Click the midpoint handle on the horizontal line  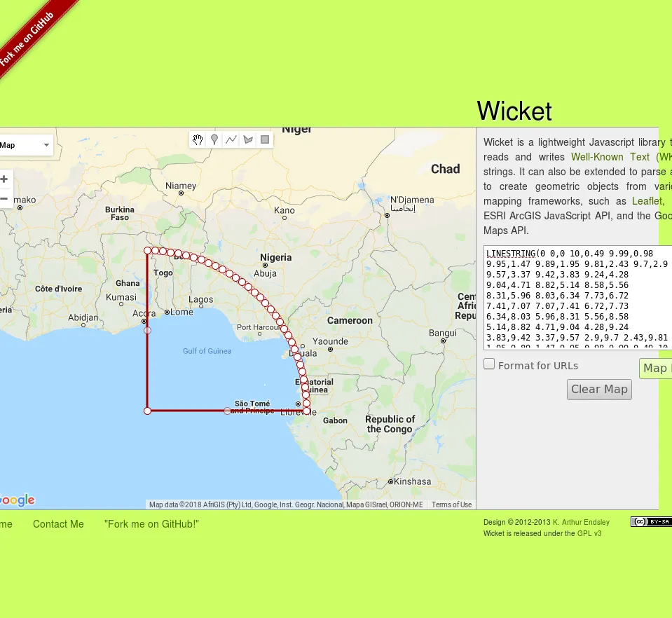tap(227, 411)
